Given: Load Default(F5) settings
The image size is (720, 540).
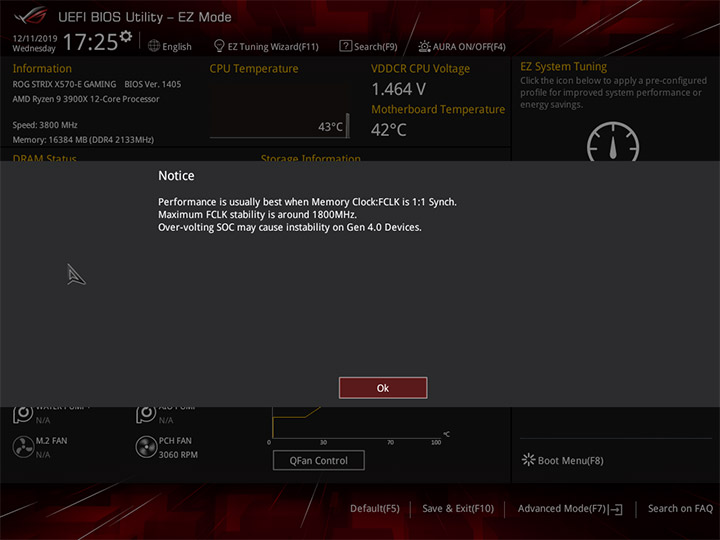Looking at the screenshot, I should 375,508.
